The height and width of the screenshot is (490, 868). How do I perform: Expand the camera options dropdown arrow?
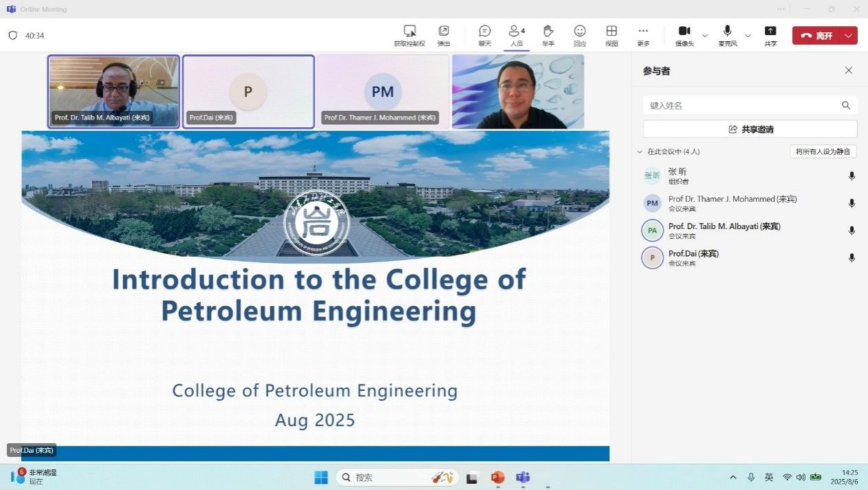[x=705, y=36]
